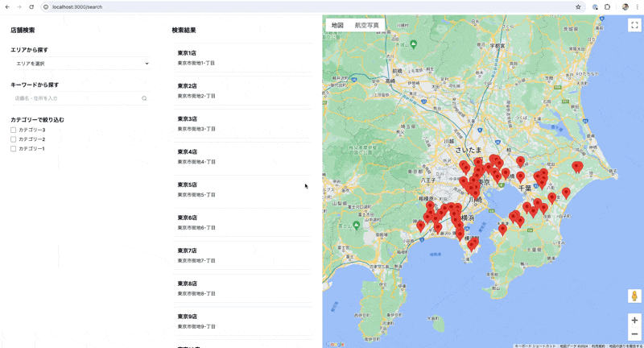Switch map to 航空写真 view
The height and width of the screenshot is (348, 644).
click(366, 25)
